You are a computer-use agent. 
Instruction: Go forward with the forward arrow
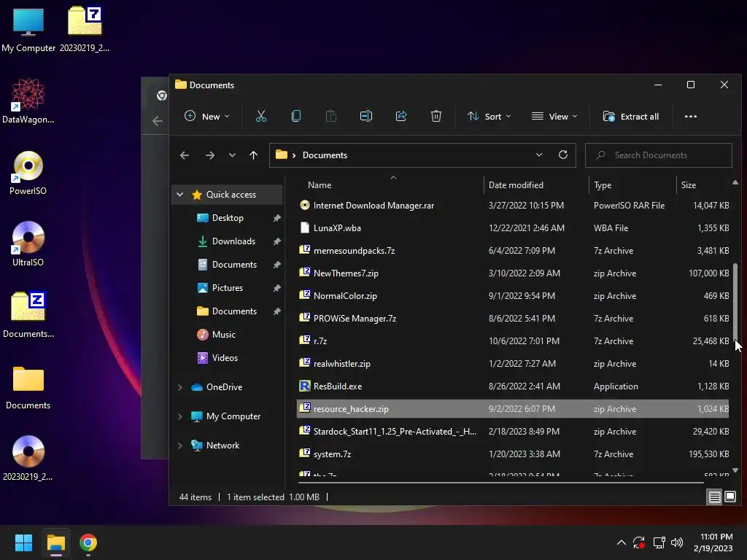tap(209, 155)
